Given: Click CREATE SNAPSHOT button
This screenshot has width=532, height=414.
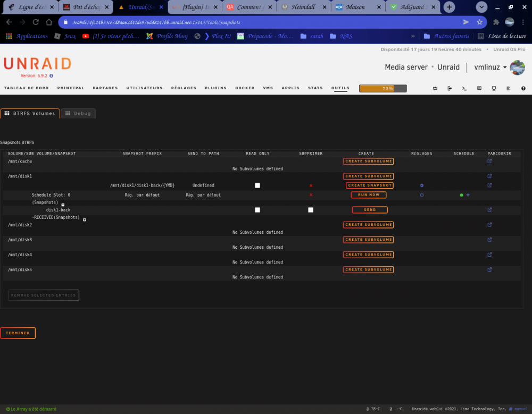Looking at the screenshot, I should point(370,185).
